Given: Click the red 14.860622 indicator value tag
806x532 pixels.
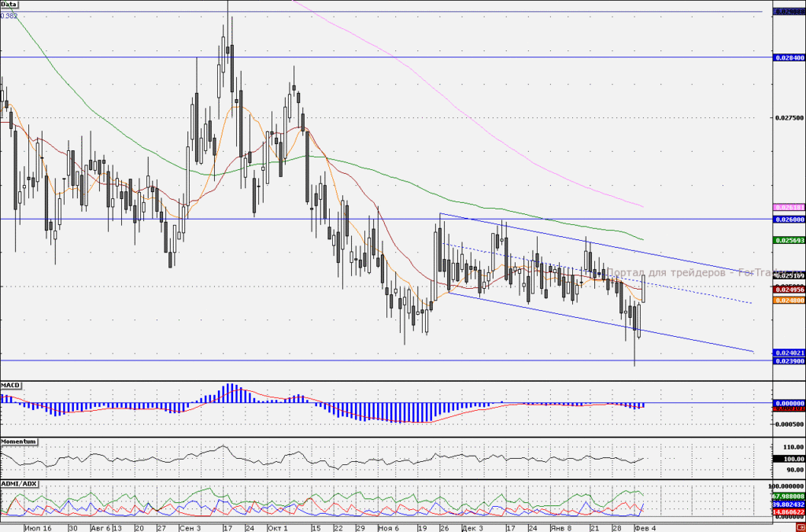Looking at the screenshot, I should (x=789, y=512).
